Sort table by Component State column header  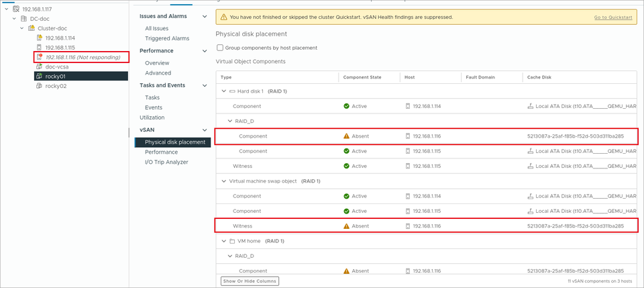[362, 77]
